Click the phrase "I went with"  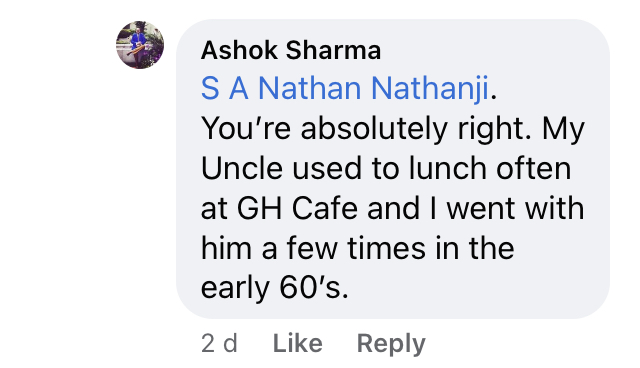point(507,208)
